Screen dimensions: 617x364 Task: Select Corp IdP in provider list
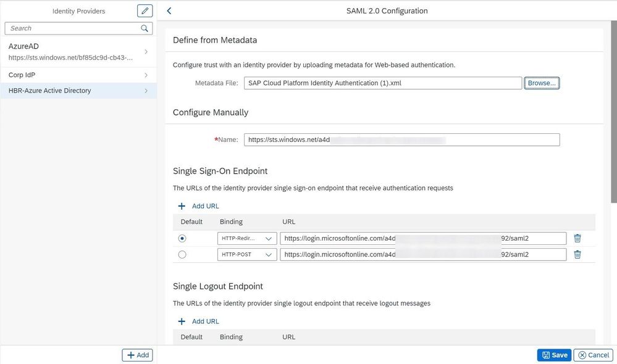[x=78, y=75]
